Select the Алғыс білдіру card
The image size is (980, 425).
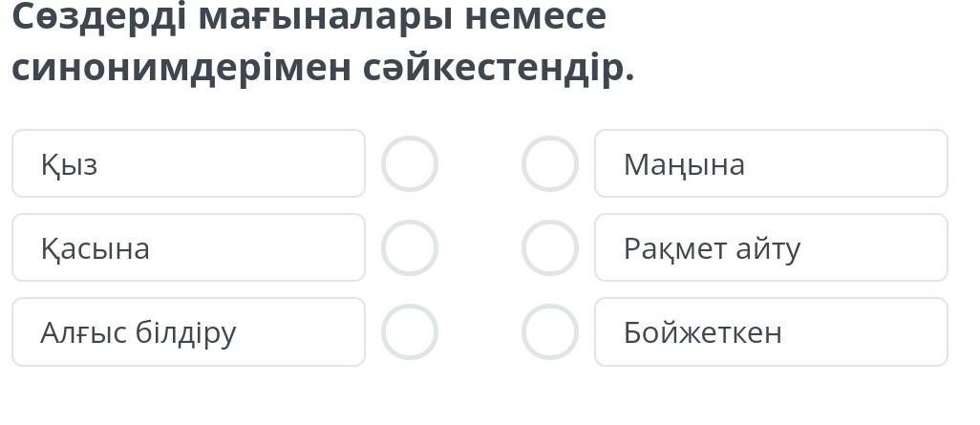point(188,332)
